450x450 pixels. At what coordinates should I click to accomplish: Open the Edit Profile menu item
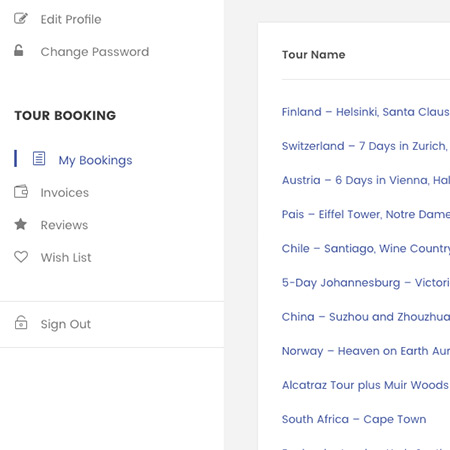tap(71, 19)
